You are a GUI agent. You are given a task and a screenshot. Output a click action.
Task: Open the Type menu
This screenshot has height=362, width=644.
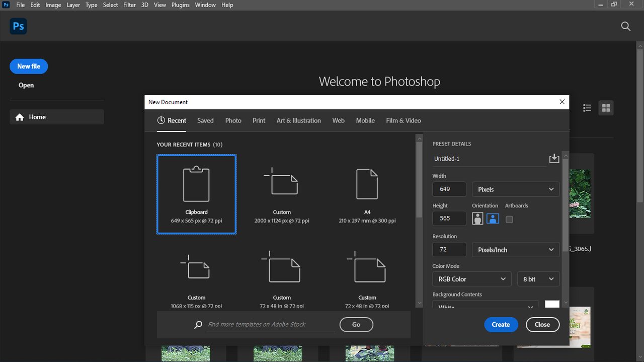(x=92, y=5)
